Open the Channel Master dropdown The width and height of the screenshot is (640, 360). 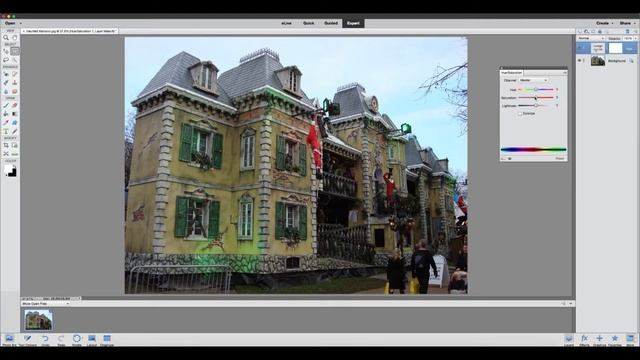[533, 80]
